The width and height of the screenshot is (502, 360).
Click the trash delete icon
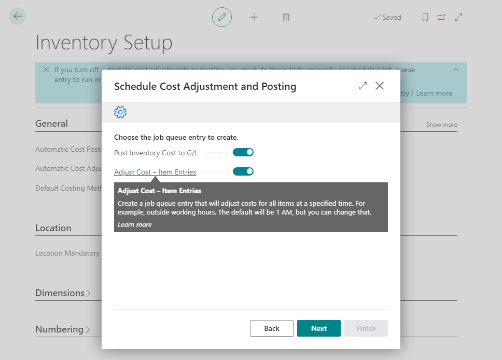click(286, 17)
